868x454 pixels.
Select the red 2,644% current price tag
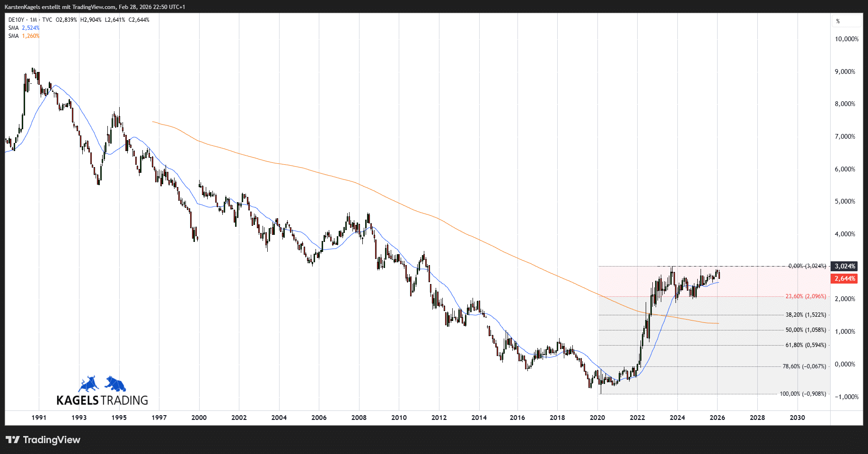pos(844,278)
